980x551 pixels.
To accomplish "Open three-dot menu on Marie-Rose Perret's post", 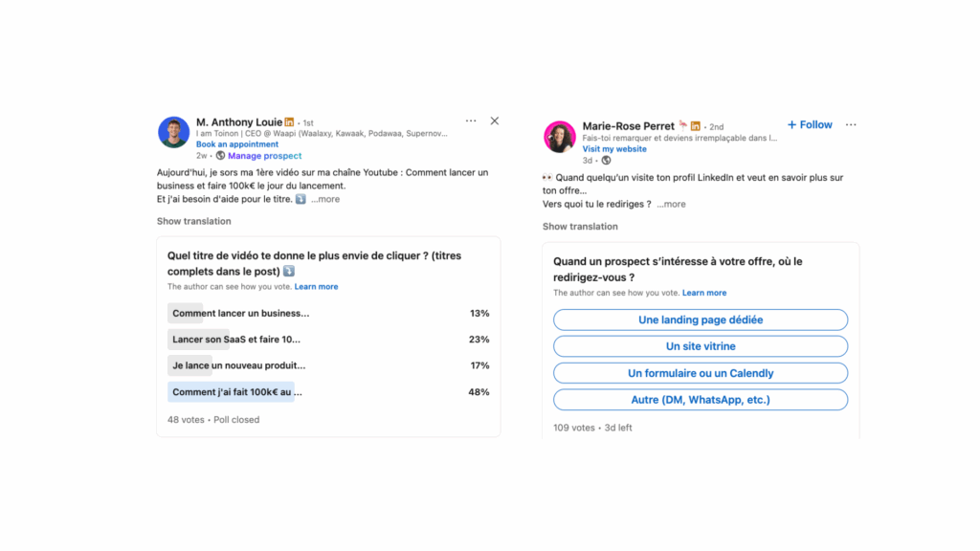I will [x=851, y=125].
